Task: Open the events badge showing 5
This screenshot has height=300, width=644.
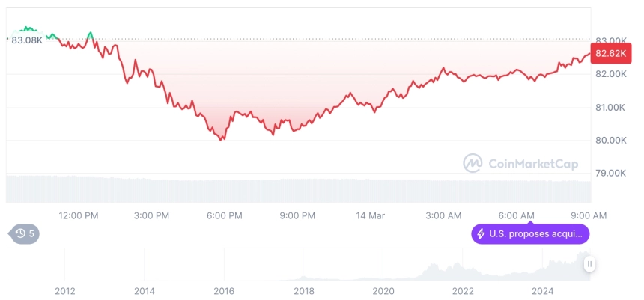Action: (x=24, y=234)
